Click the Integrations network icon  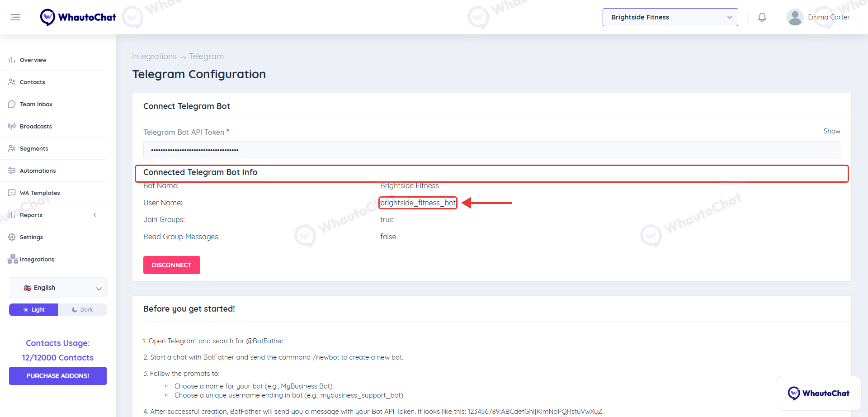[x=13, y=260]
